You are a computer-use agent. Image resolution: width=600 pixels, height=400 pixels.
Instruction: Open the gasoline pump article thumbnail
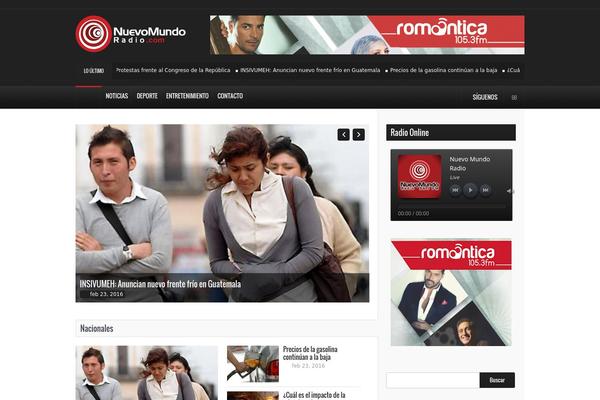pos(253,364)
